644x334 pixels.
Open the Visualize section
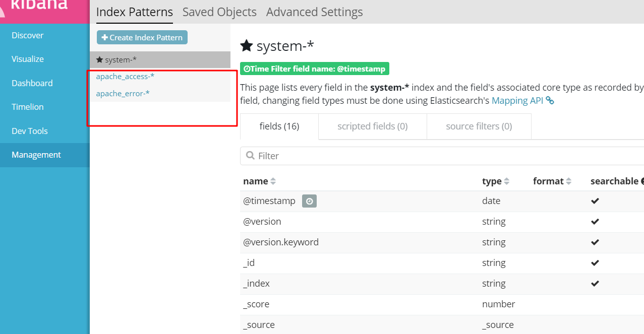[28, 59]
